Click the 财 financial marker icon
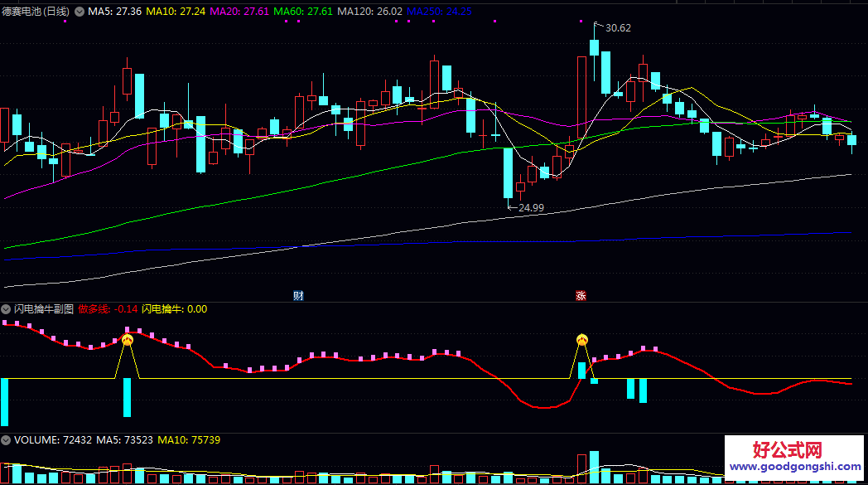Image resolution: width=868 pixels, height=485 pixels. [x=298, y=295]
